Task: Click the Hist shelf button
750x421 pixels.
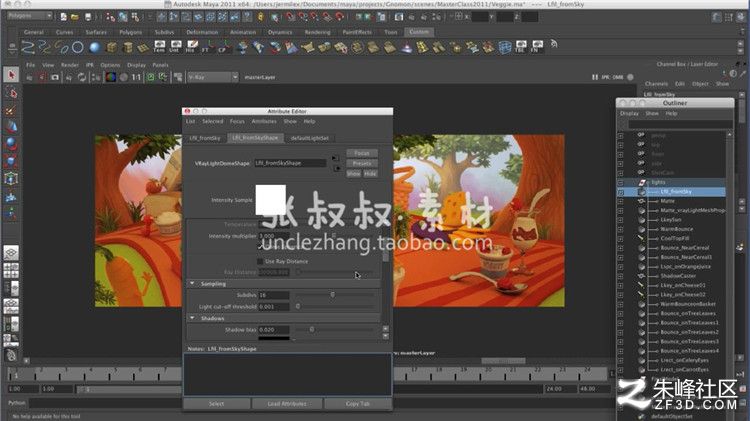Action: 190,47
